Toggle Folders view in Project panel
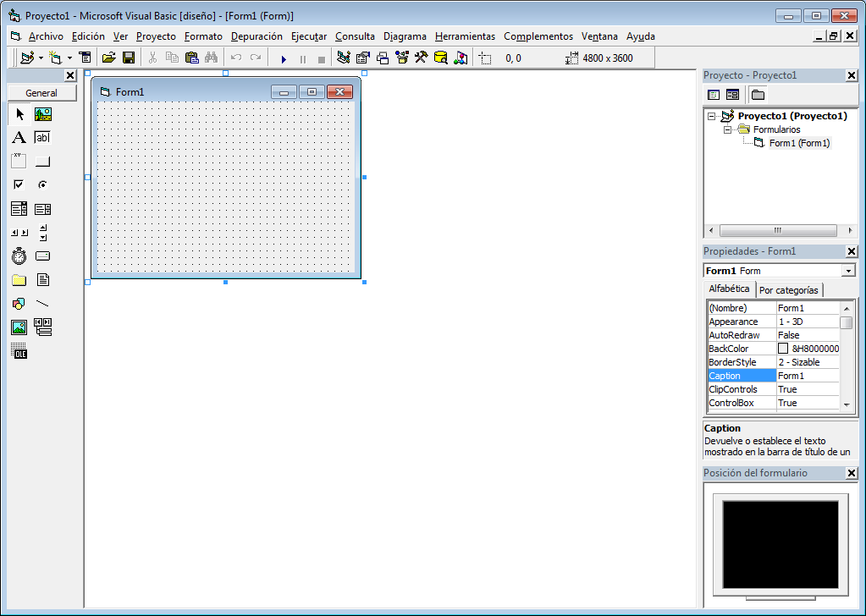The width and height of the screenshot is (866, 616). click(758, 95)
